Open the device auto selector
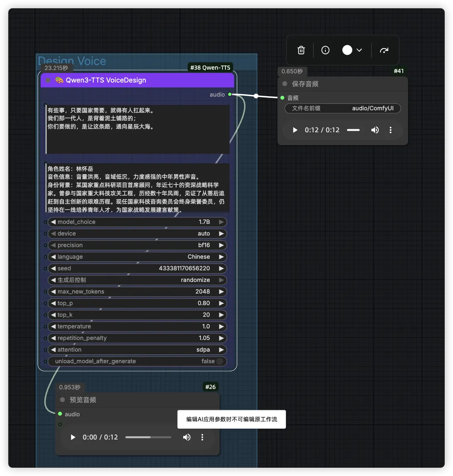This screenshot has width=453, height=476. (137, 233)
